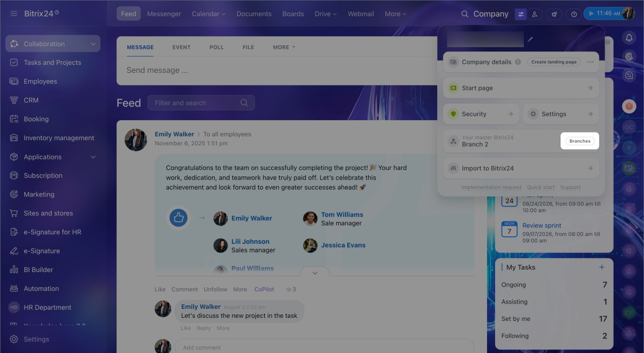
Task: Open the chat search icon in right bar
Action: click(x=629, y=75)
